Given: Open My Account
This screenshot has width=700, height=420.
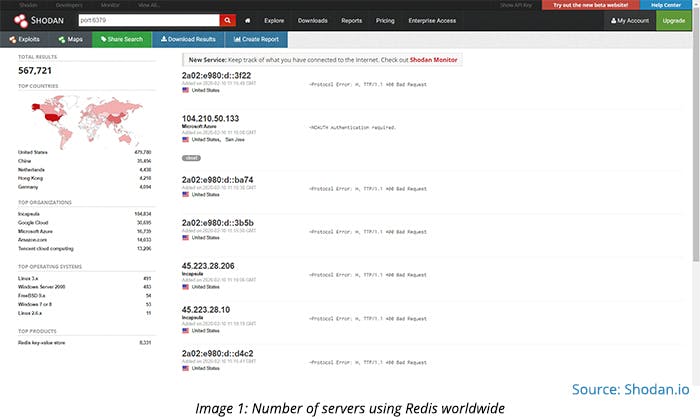Looking at the screenshot, I should 629,21.
